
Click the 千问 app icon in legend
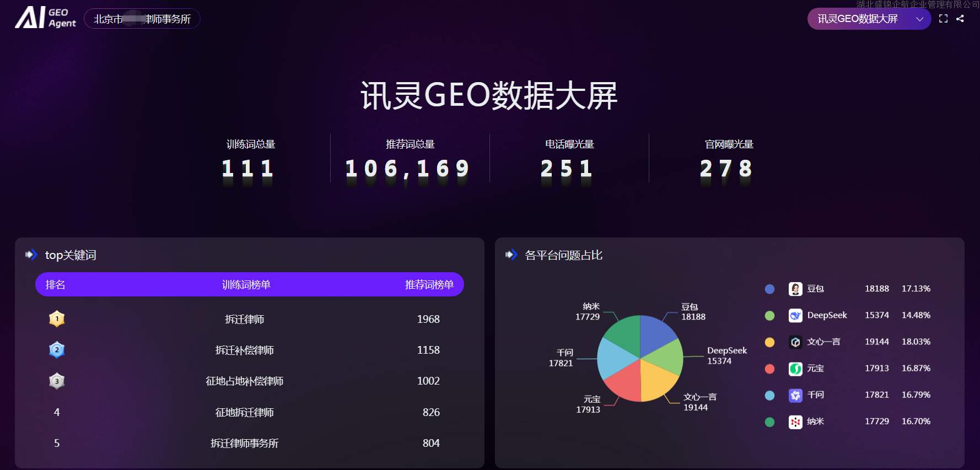click(795, 395)
